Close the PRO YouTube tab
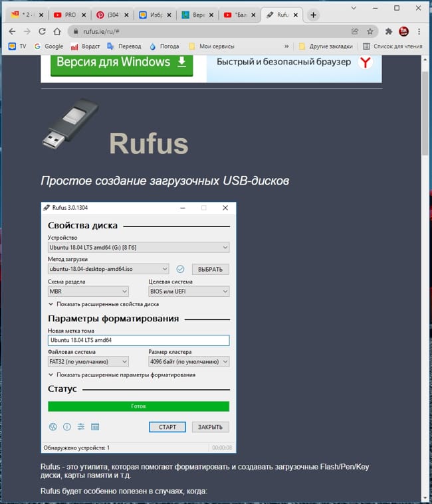 pos(84,15)
